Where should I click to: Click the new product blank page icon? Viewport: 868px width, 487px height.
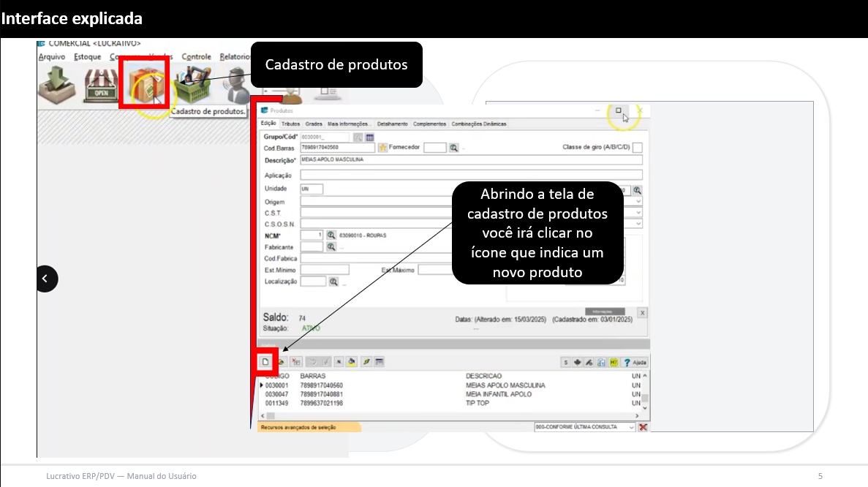pos(266,362)
